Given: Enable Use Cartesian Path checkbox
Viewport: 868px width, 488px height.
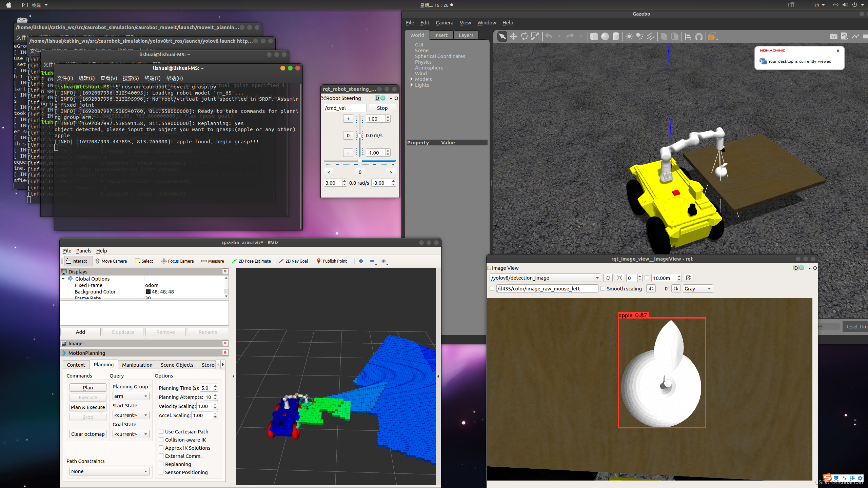Looking at the screenshot, I should click(x=161, y=431).
